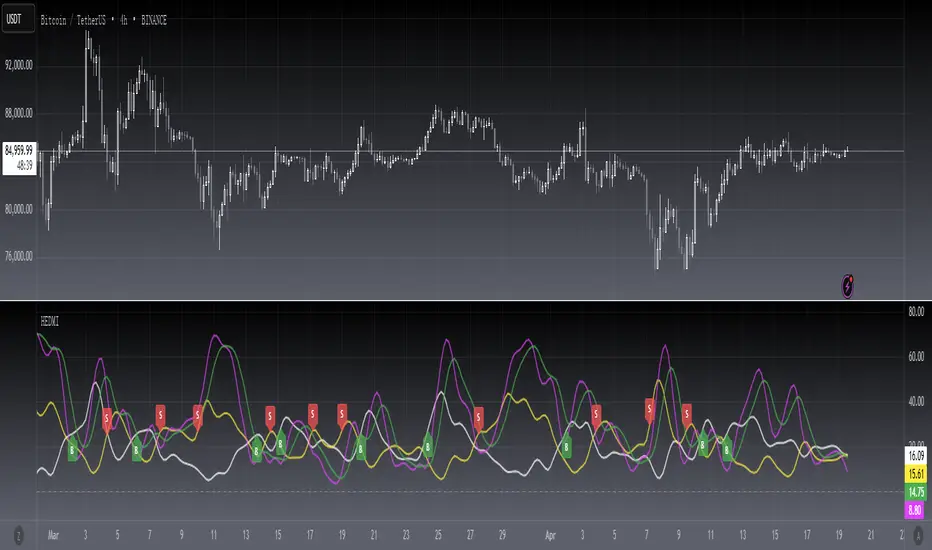Click the 92,000.00 price axis label

pyautogui.click(x=19, y=65)
